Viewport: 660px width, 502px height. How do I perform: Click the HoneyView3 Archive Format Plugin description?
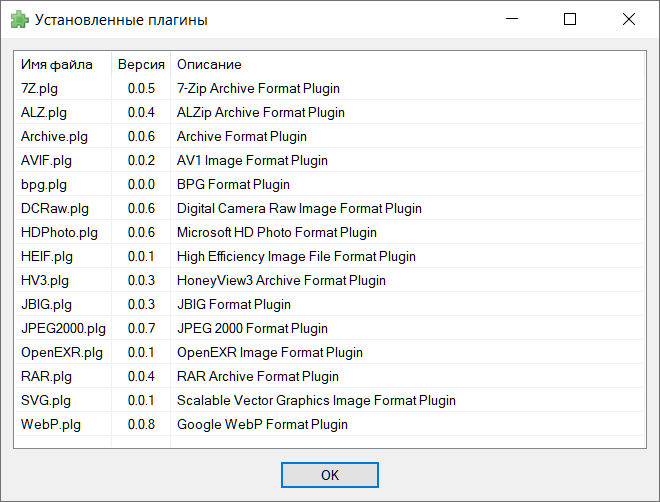pyautogui.click(x=281, y=281)
